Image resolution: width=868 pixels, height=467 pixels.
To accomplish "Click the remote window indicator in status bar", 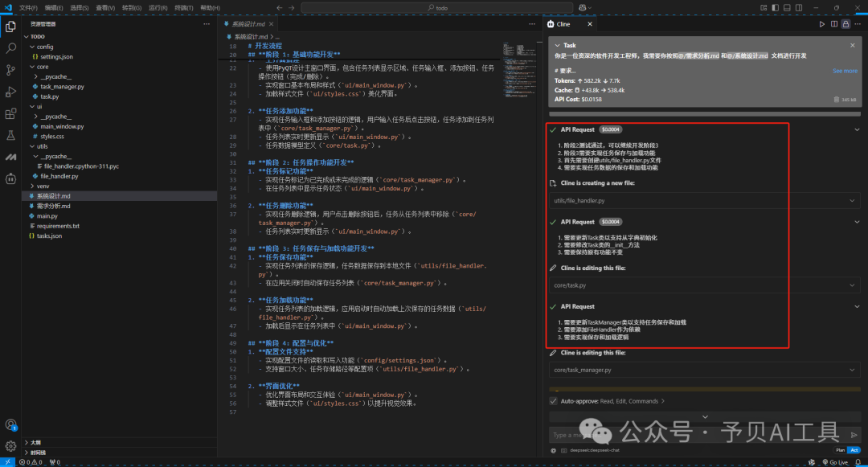I will 7,462.
